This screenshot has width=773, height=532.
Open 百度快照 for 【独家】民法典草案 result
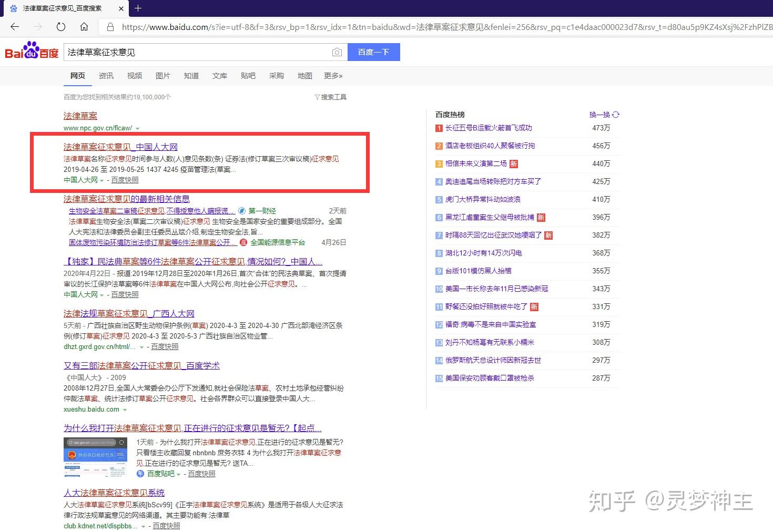pos(125,295)
